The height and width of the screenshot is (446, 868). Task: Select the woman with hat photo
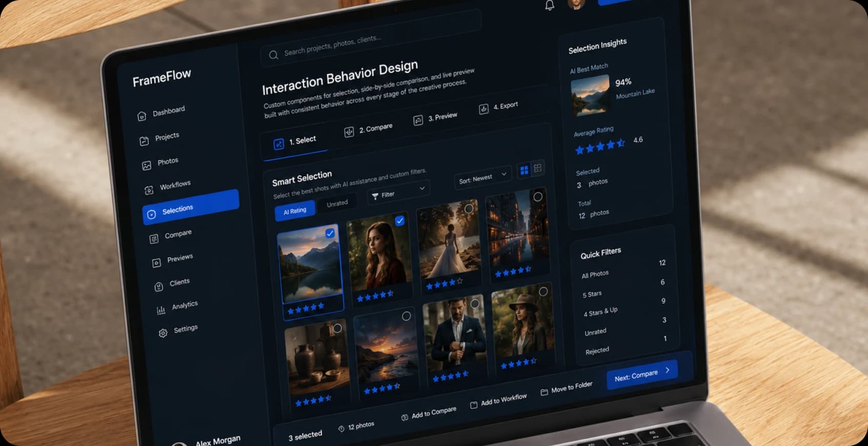543,291
